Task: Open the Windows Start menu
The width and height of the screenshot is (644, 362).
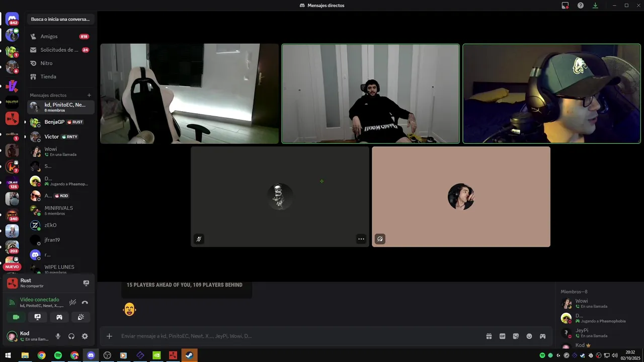Action: [x=8, y=355]
